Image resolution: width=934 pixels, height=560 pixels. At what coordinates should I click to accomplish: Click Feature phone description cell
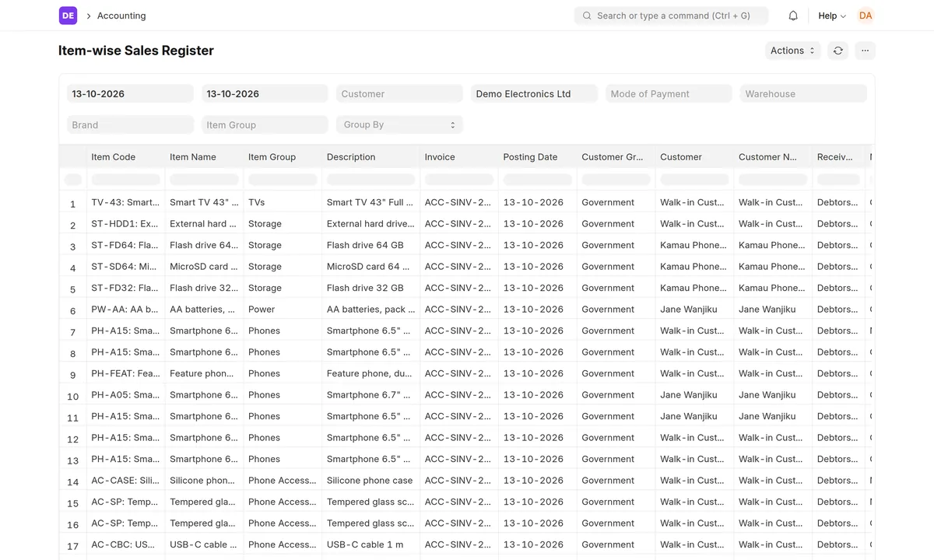click(x=370, y=373)
